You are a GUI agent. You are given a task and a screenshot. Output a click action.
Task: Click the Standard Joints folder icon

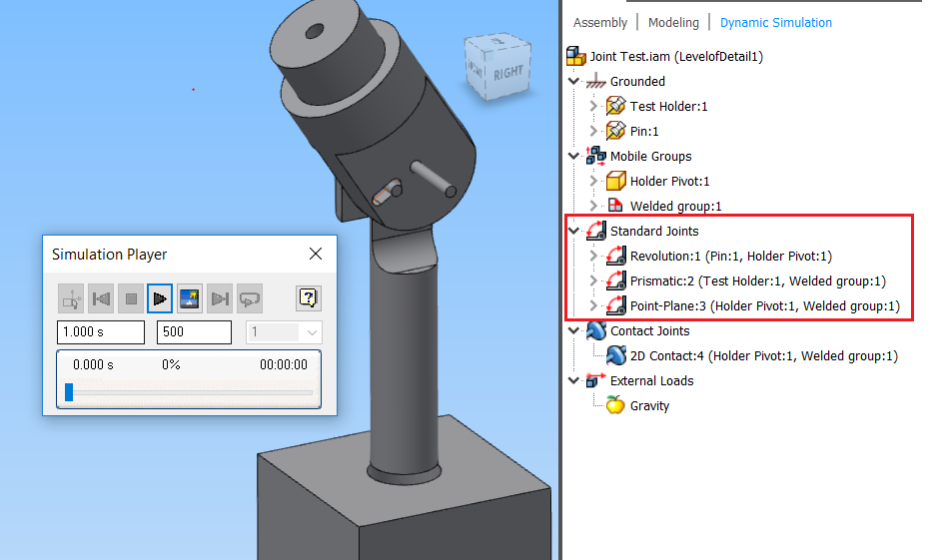595,231
